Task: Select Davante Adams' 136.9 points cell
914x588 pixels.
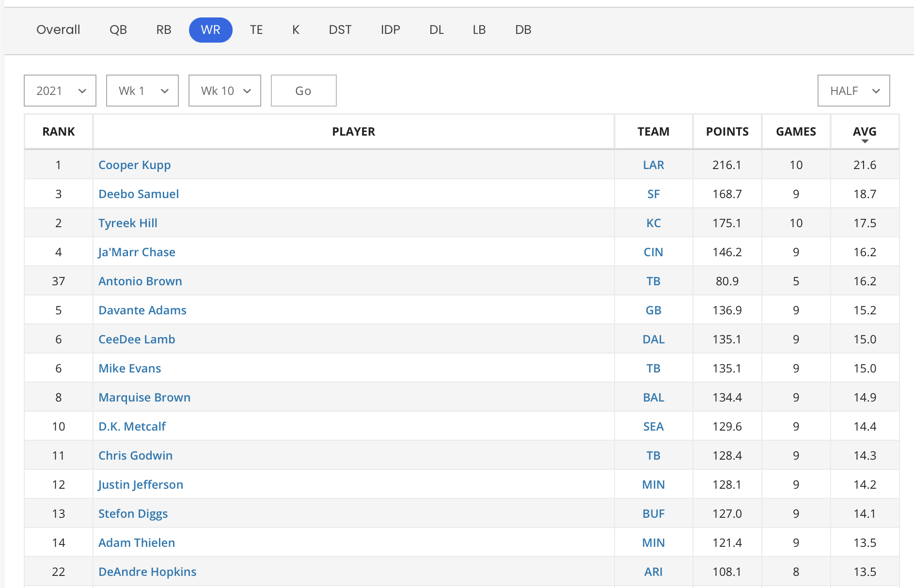Action: (x=727, y=310)
